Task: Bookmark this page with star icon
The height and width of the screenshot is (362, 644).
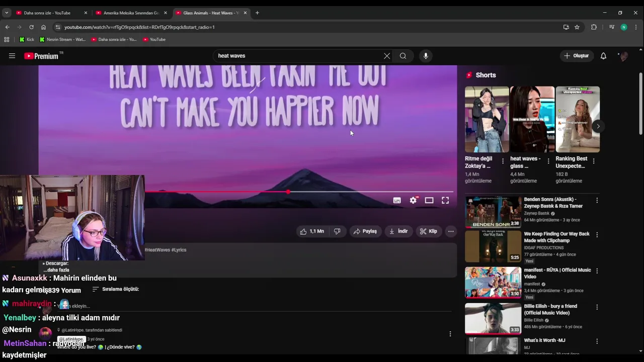Action: (577, 27)
